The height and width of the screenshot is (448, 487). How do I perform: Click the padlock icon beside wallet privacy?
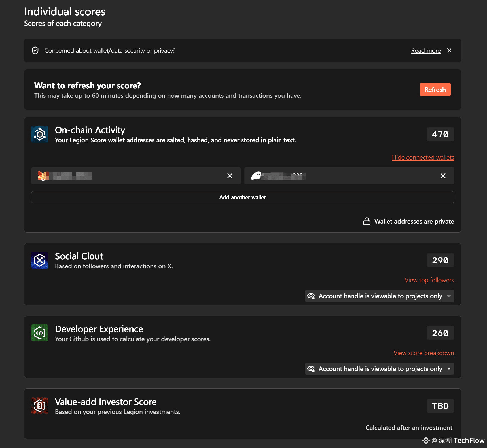(367, 221)
